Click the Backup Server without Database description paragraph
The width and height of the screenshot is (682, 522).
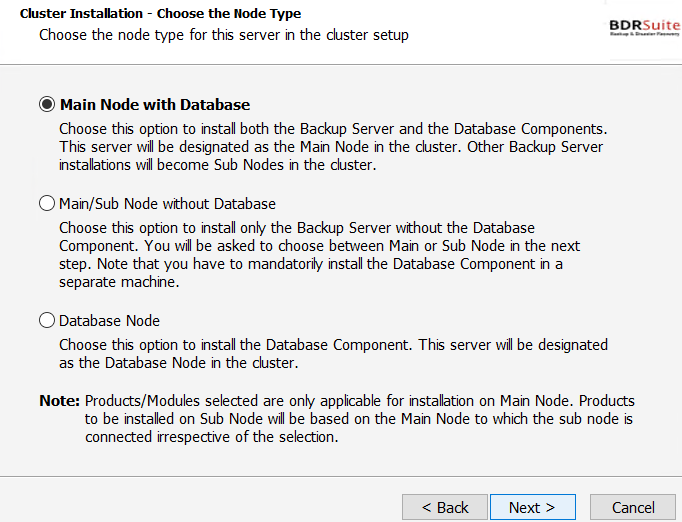pyautogui.click(x=320, y=255)
